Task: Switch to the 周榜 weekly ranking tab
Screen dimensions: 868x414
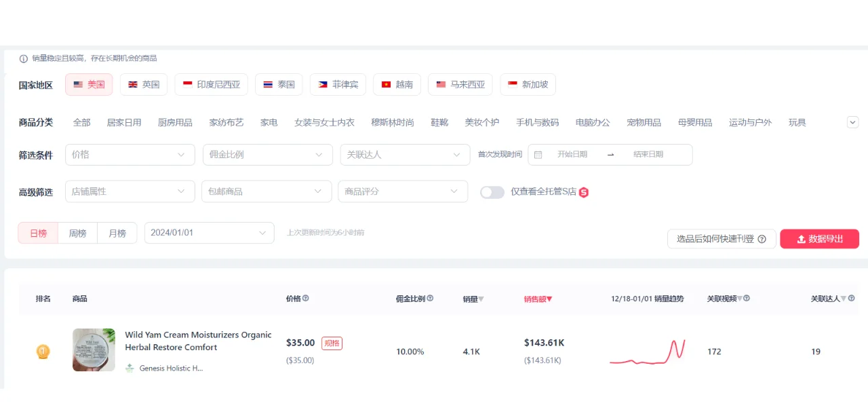Action: (x=77, y=233)
